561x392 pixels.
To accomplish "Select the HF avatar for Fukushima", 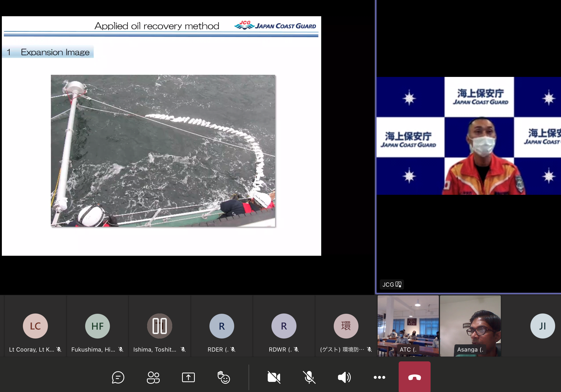I will (97, 326).
